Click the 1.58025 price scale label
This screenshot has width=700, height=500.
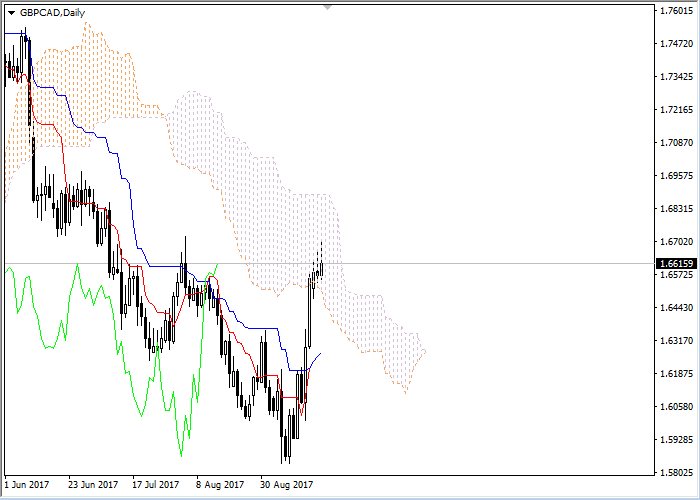(676, 473)
